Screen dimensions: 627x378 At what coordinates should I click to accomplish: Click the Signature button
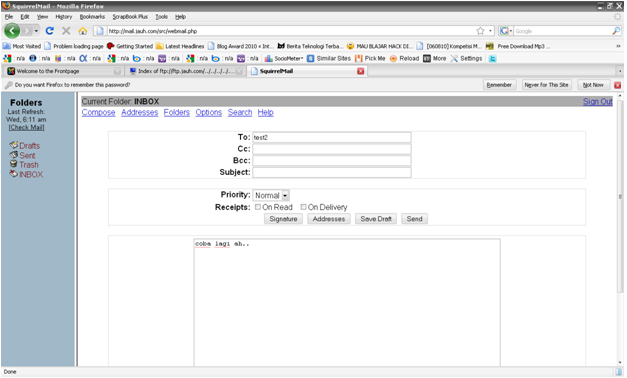point(283,219)
